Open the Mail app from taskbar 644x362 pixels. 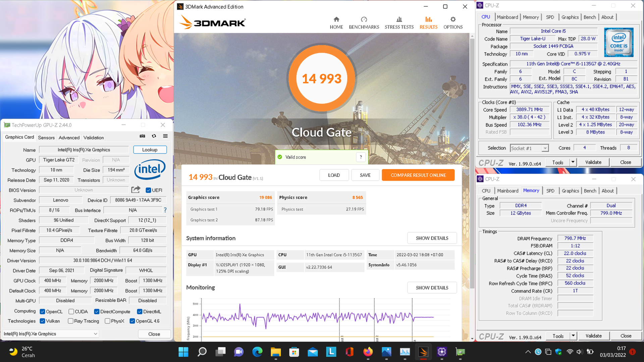click(x=313, y=352)
